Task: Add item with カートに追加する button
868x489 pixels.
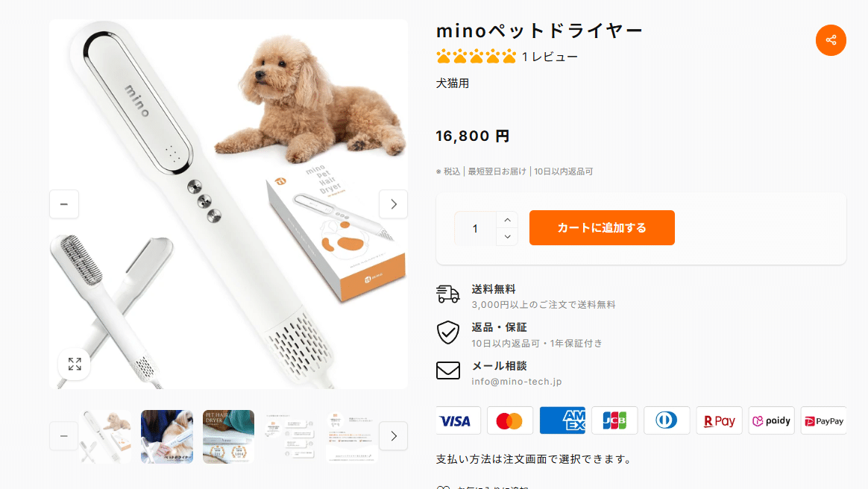Action: pyautogui.click(x=602, y=227)
